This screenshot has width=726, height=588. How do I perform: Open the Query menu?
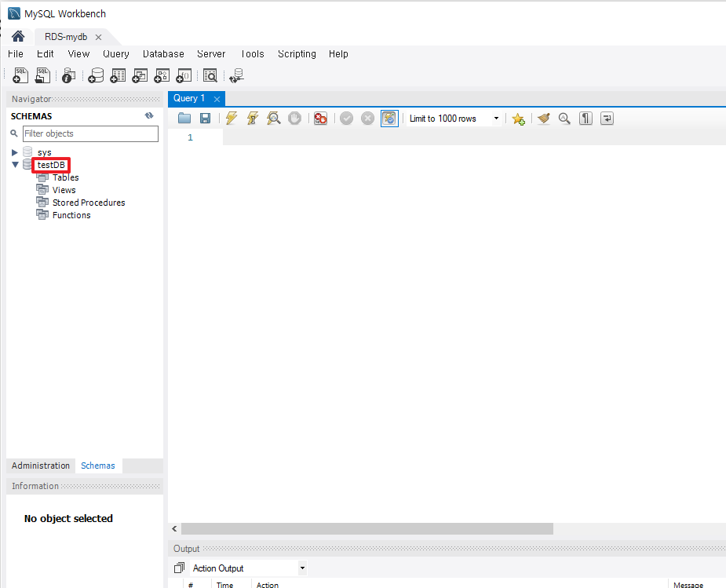(115, 53)
